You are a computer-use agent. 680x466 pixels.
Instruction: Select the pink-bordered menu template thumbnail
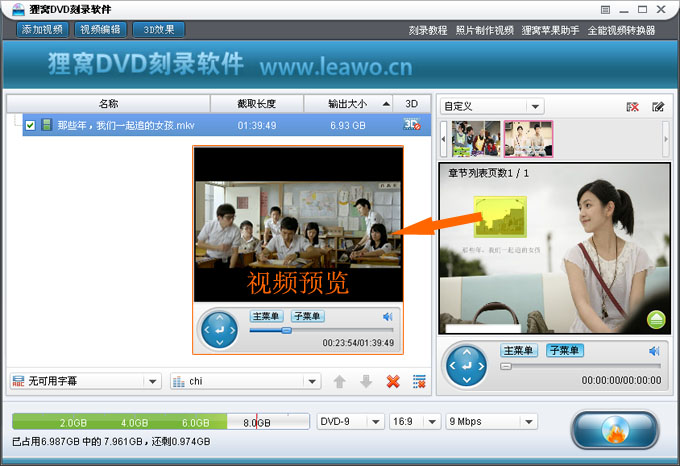coord(528,139)
